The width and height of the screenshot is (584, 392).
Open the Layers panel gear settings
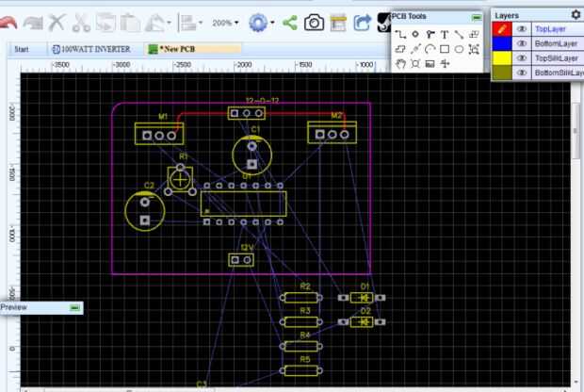pyautogui.click(x=576, y=14)
